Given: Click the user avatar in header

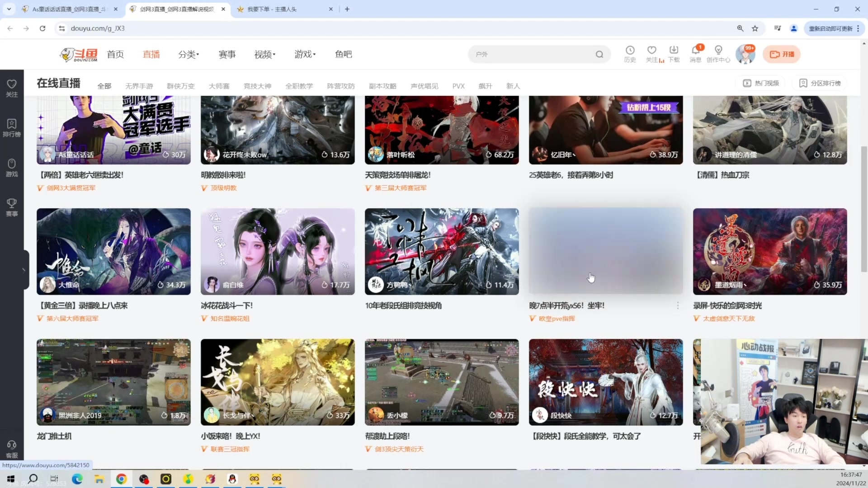Looking at the screenshot, I should click(x=745, y=54).
